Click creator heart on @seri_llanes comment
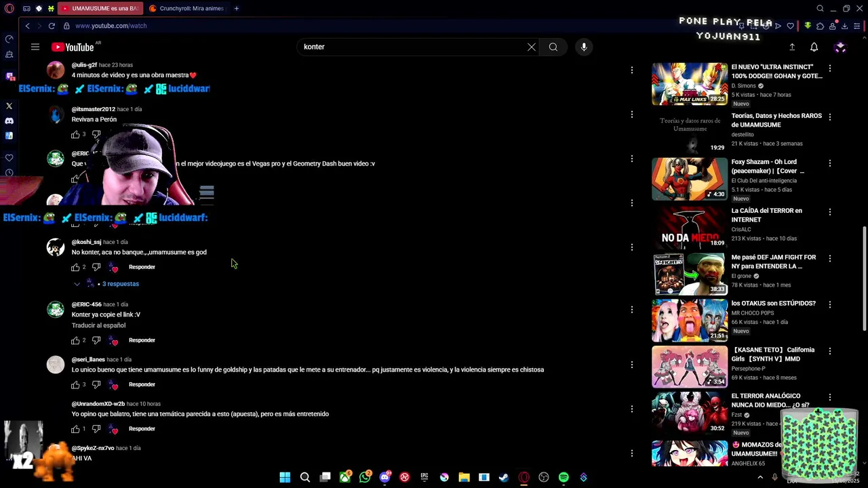 (113, 384)
